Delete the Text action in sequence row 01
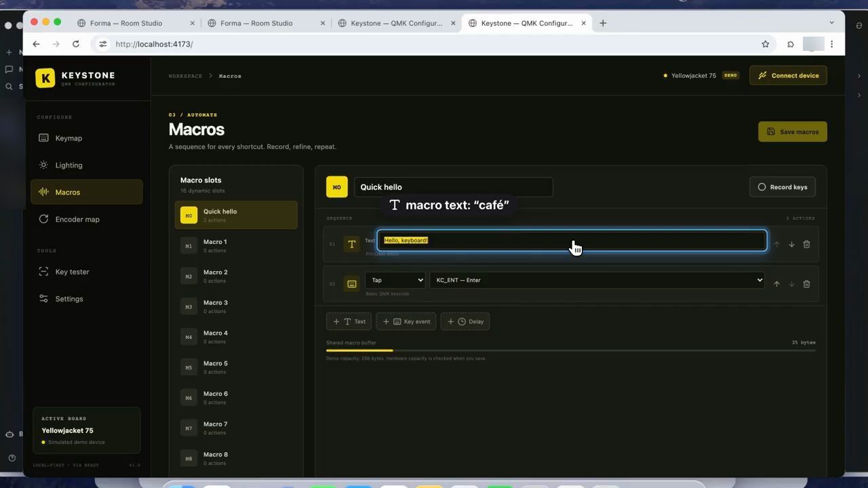 coord(806,244)
